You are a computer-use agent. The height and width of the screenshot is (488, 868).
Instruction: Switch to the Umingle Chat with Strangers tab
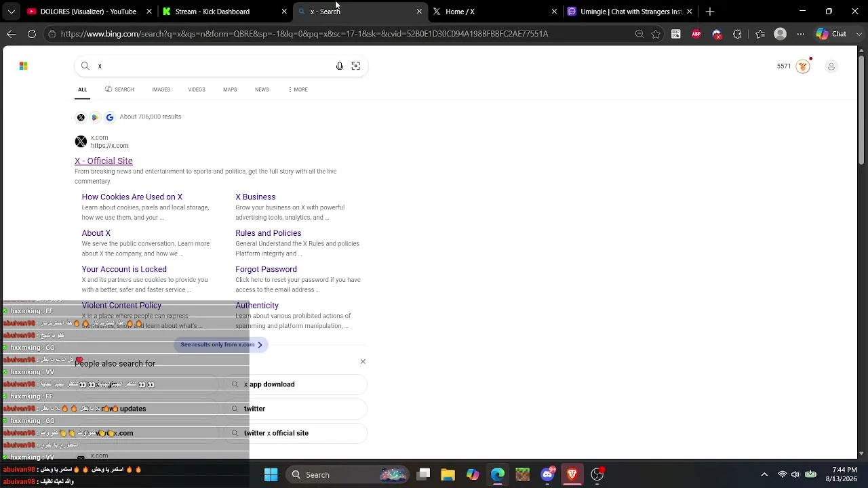click(x=629, y=12)
